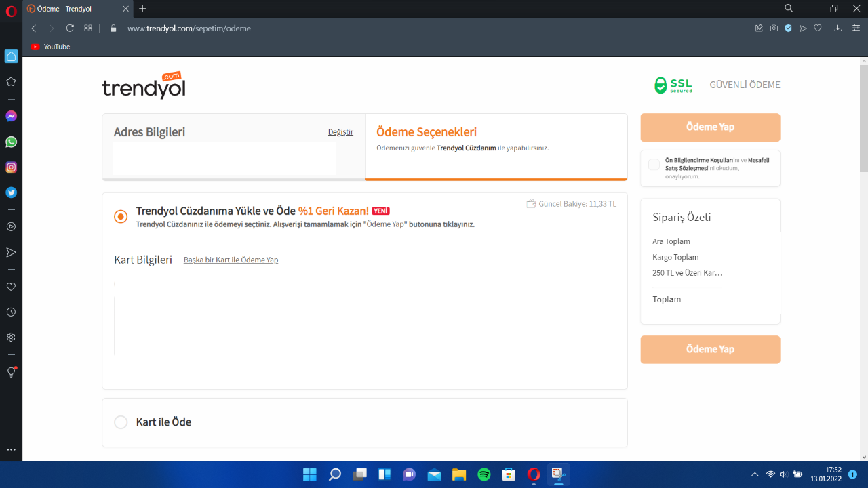Click the reload page icon
The width and height of the screenshot is (868, 488).
pyautogui.click(x=70, y=28)
